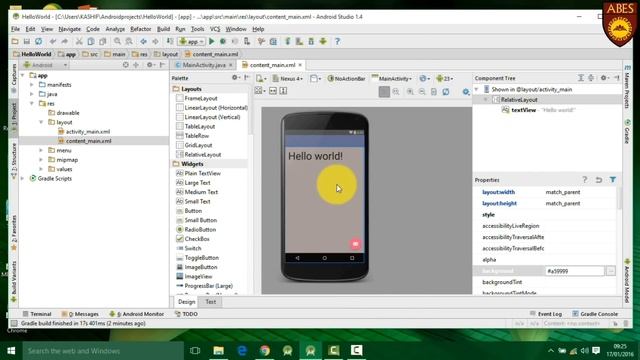Select Switch widget in Palette
Viewport: 640px width, 360px height.
(x=189, y=248)
